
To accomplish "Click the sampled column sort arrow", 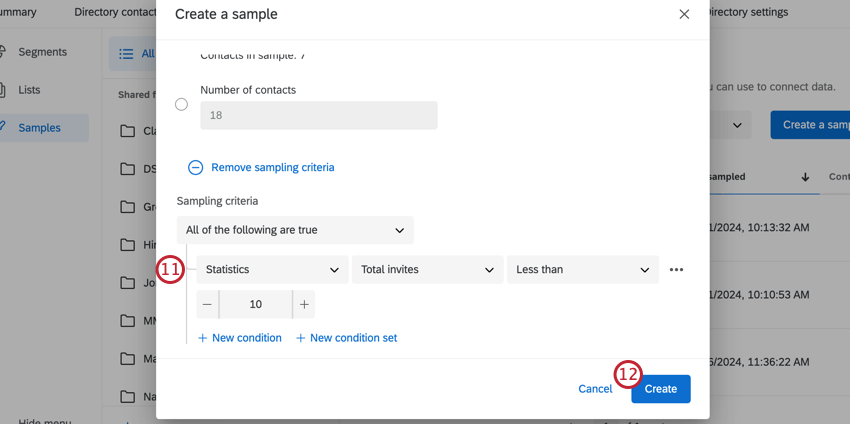I will 805,177.
